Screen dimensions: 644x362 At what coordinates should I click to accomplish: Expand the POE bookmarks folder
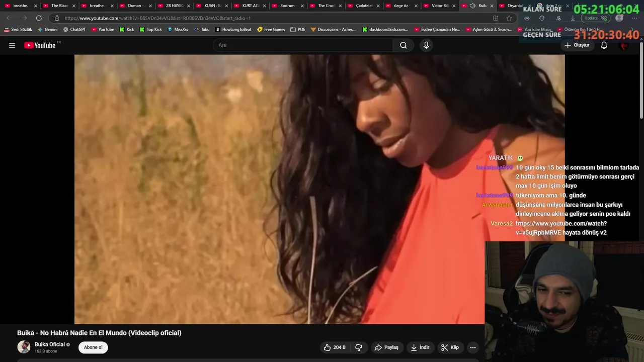coord(298,30)
